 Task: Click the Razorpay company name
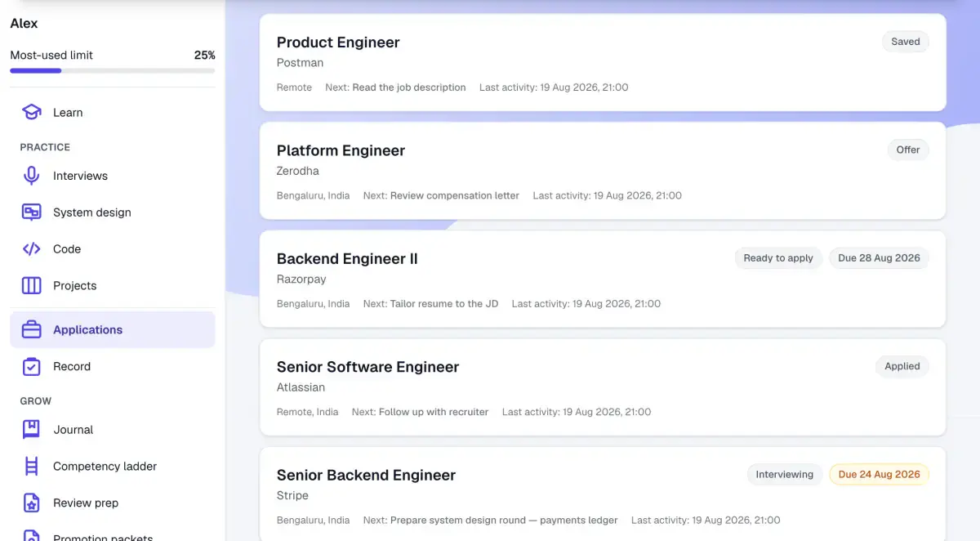301,279
